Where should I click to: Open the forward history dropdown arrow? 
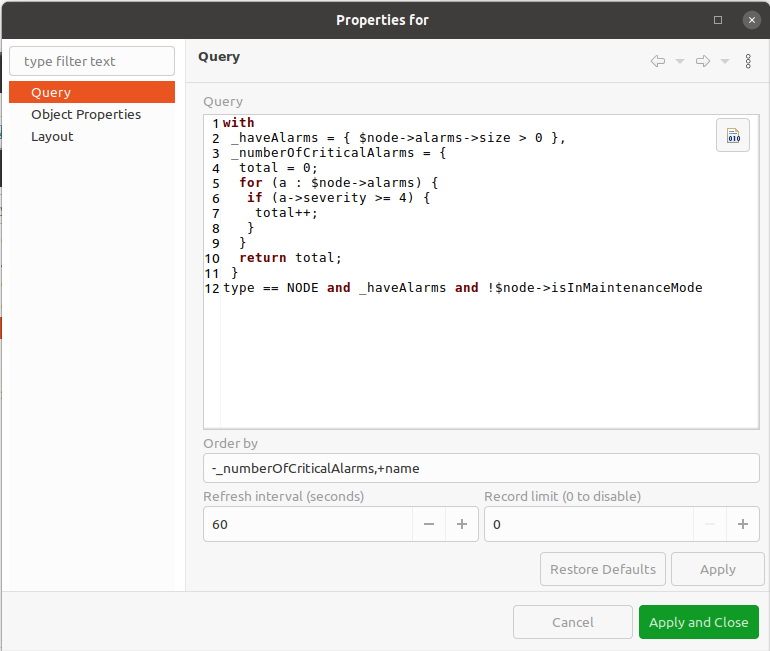point(725,61)
